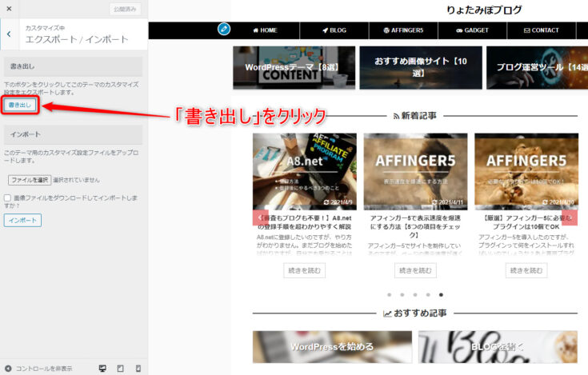Click the 公開済み button
This screenshot has height=375, width=588.
pos(126,9)
